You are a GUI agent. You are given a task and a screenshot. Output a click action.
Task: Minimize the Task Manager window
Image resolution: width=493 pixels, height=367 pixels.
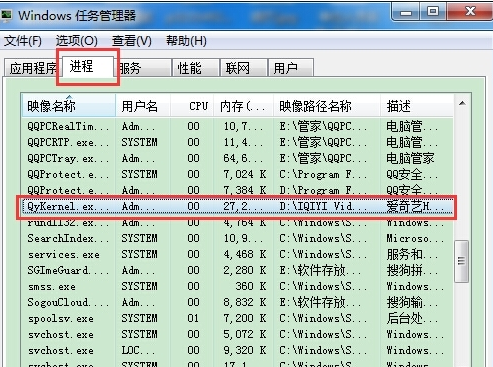tap(406, 12)
